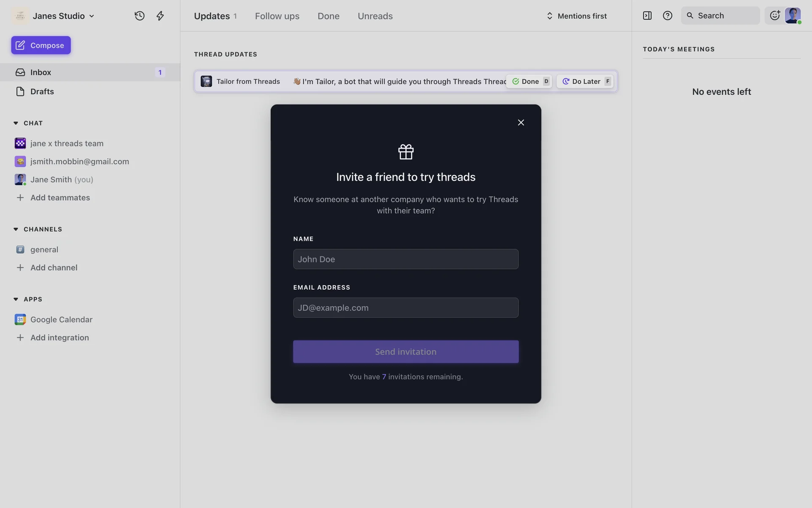Collapse the CHAT section
812x508 pixels.
coord(16,123)
